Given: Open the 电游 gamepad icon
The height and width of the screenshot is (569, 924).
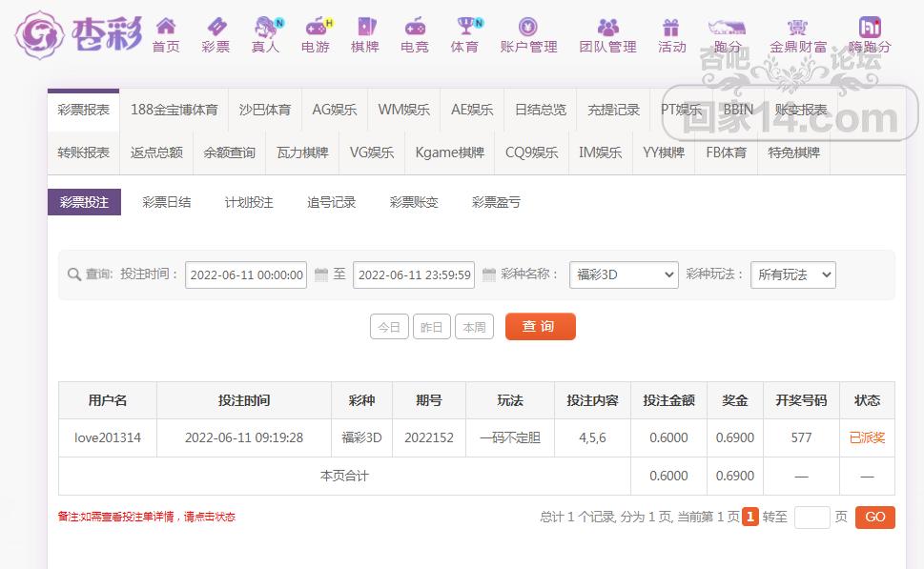Looking at the screenshot, I should click(x=316, y=27).
